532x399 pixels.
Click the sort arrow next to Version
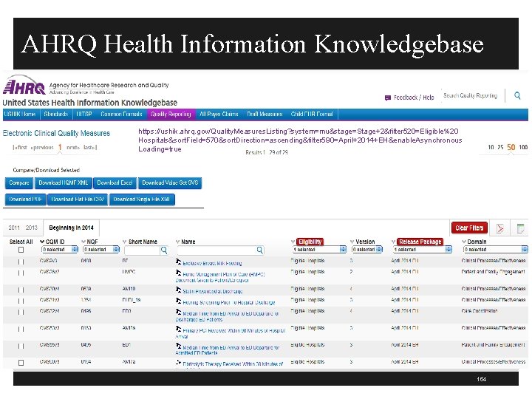(352, 242)
